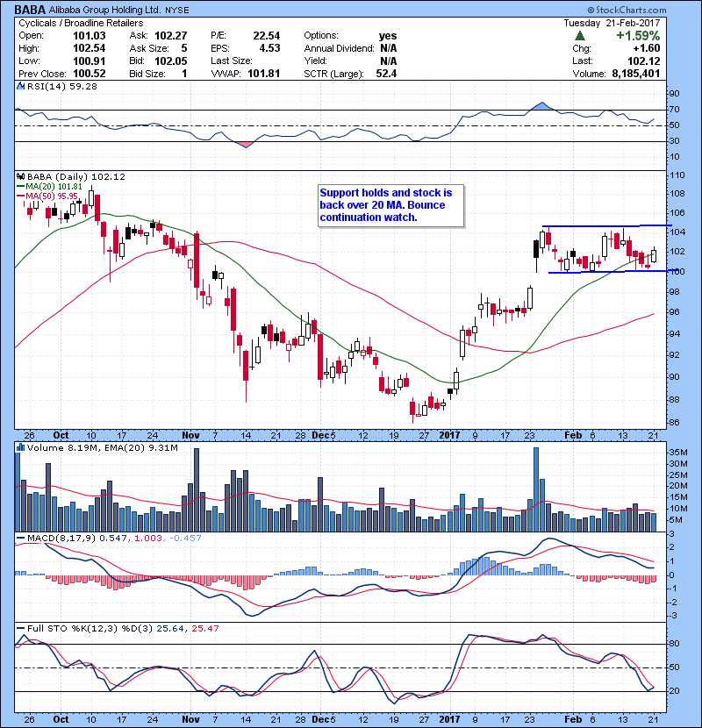Click the MACD histogram value -0.457

pyautogui.click(x=186, y=539)
